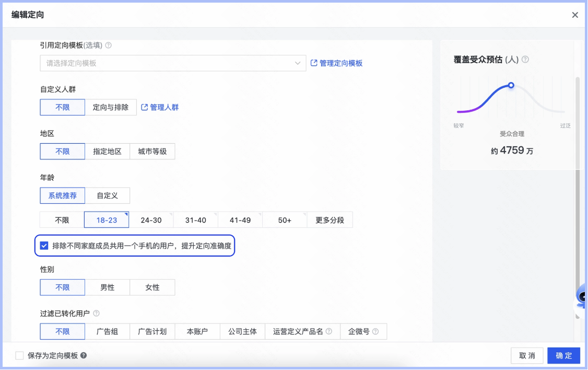Click the 确定 confirm button

coord(563,355)
